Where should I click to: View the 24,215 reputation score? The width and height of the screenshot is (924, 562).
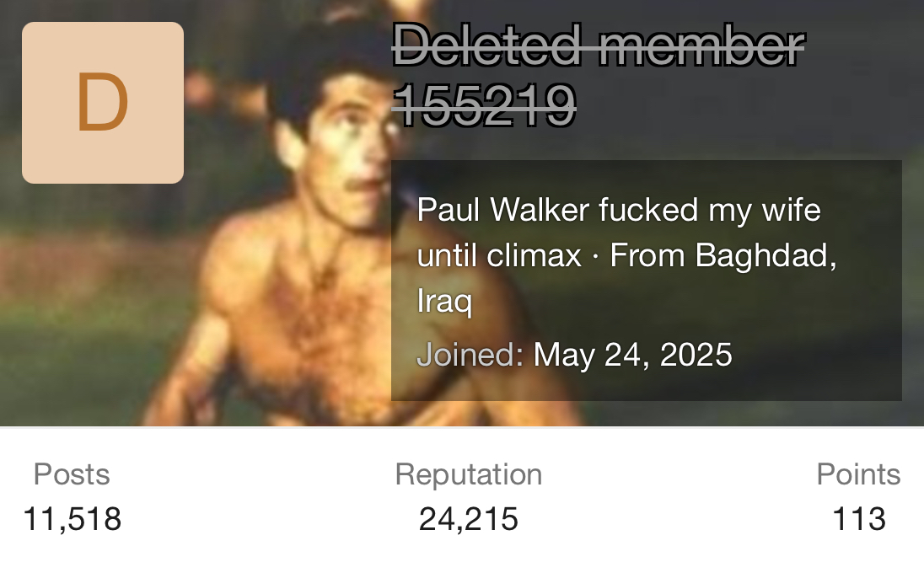(x=469, y=519)
